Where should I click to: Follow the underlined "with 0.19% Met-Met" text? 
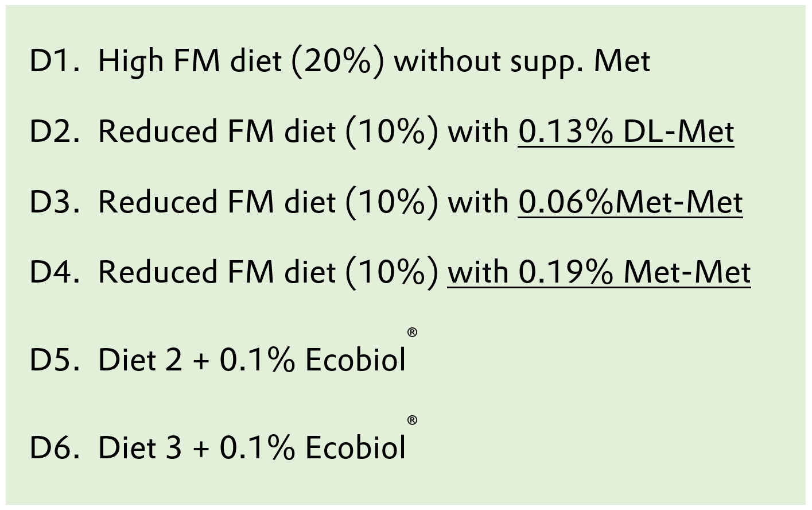599,273
